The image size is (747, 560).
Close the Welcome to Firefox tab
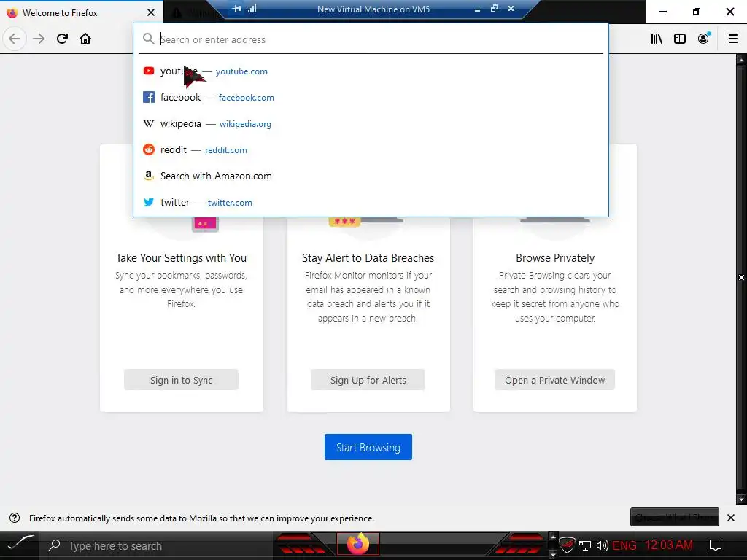151,12
